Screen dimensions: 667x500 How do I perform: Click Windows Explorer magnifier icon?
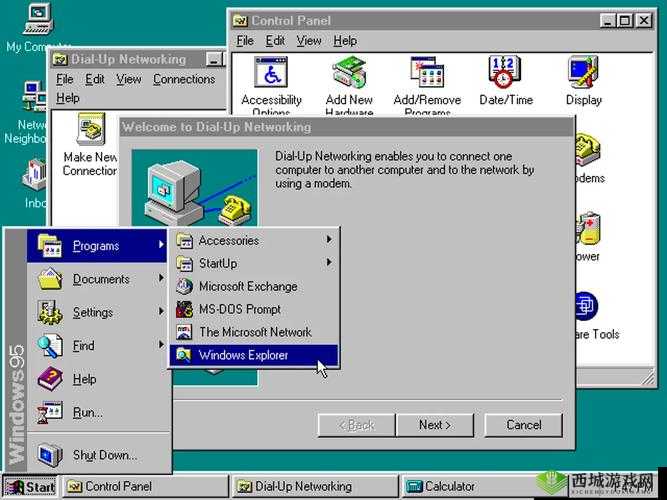click(x=184, y=355)
